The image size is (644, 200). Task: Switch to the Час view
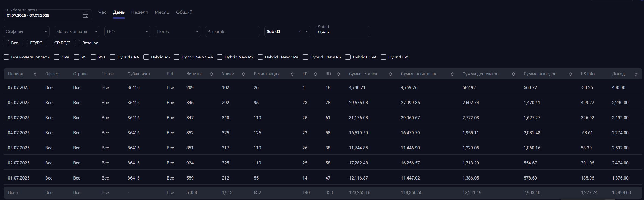(102, 12)
